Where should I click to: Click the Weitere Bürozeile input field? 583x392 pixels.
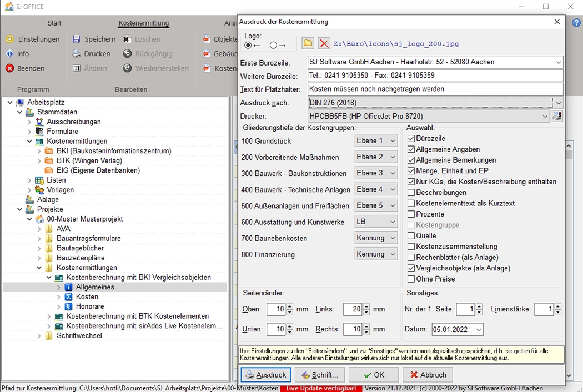tap(435, 76)
